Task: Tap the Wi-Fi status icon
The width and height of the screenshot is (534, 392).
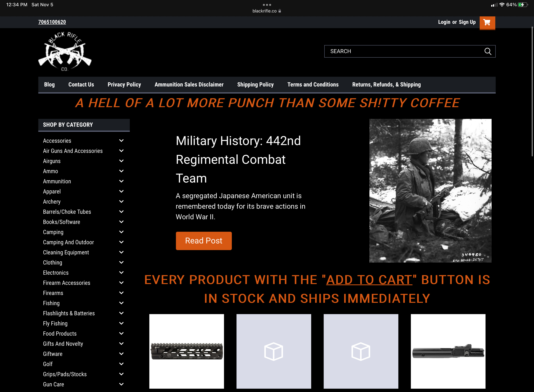Action: [x=502, y=5]
